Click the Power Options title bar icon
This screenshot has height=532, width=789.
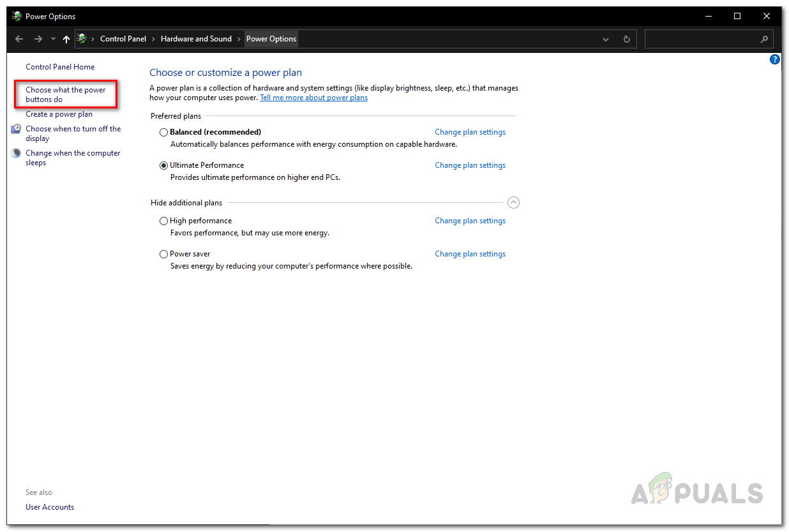17,16
